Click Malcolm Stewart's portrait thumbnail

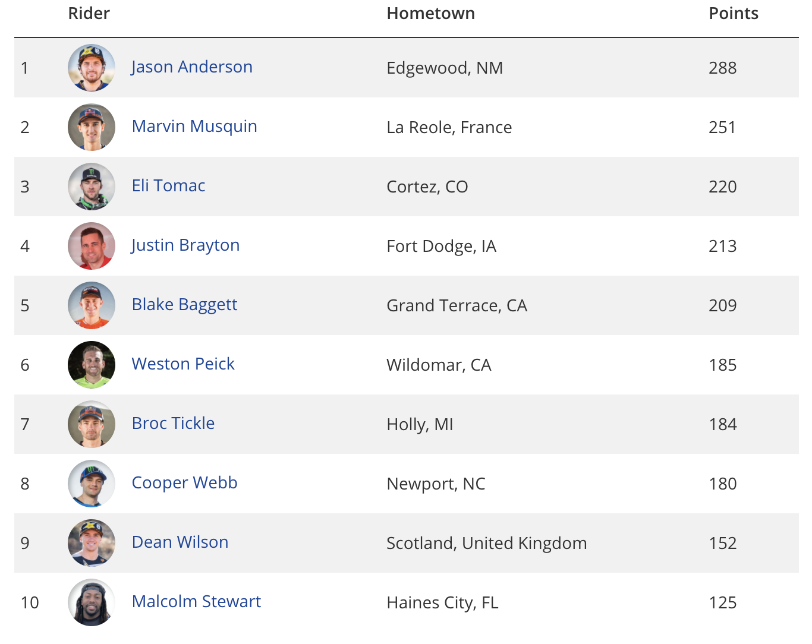tap(92, 602)
